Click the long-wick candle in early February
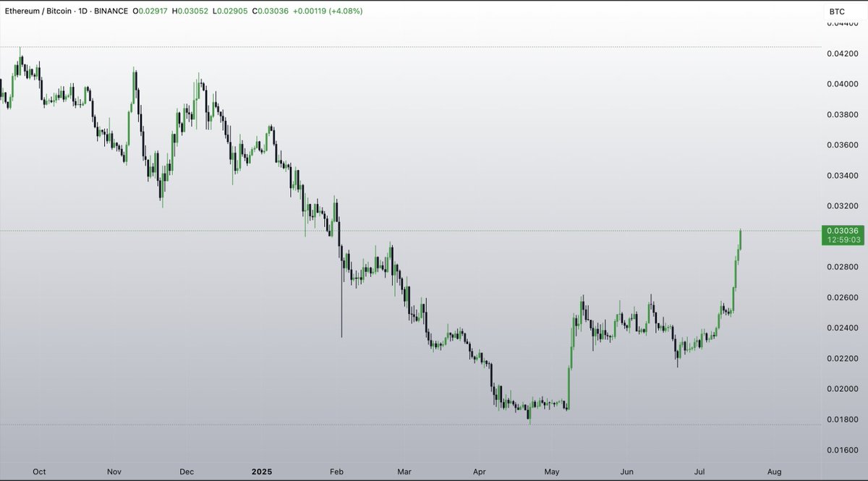Viewport: 868px width, 481px height. coord(341,289)
